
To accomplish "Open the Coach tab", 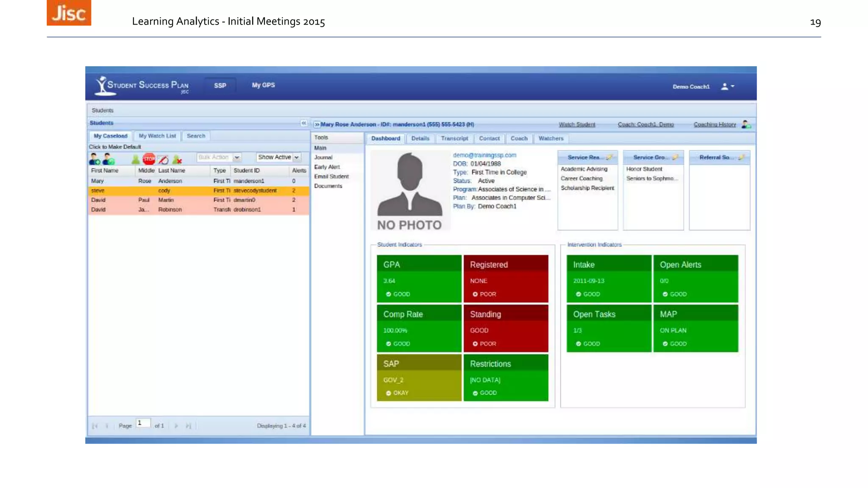I will pyautogui.click(x=519, y=139).
